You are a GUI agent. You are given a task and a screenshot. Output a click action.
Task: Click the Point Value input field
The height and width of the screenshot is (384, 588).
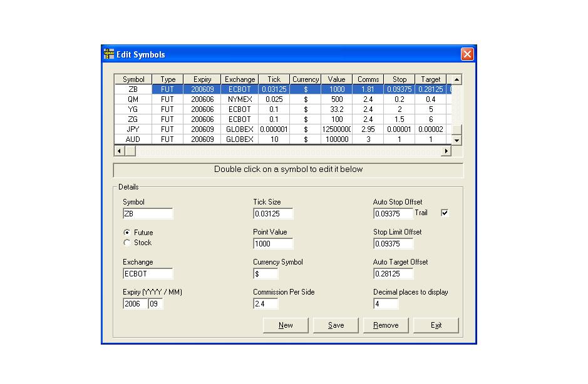coord(273,243)
